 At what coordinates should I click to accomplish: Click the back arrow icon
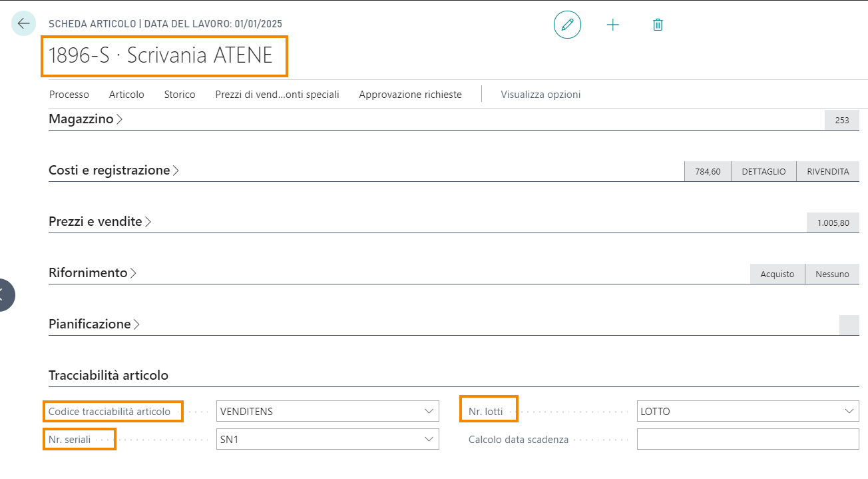[x=24, y=24]
